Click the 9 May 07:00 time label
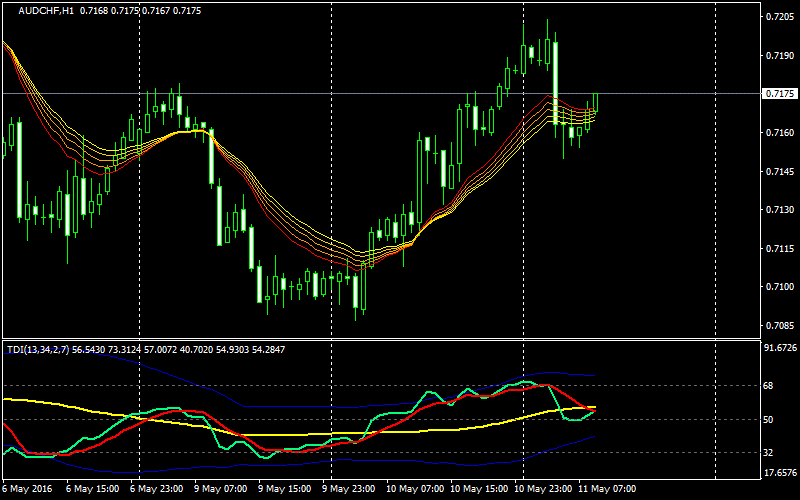Viewport: 800px width, 500px height. (x=221, y=489)
